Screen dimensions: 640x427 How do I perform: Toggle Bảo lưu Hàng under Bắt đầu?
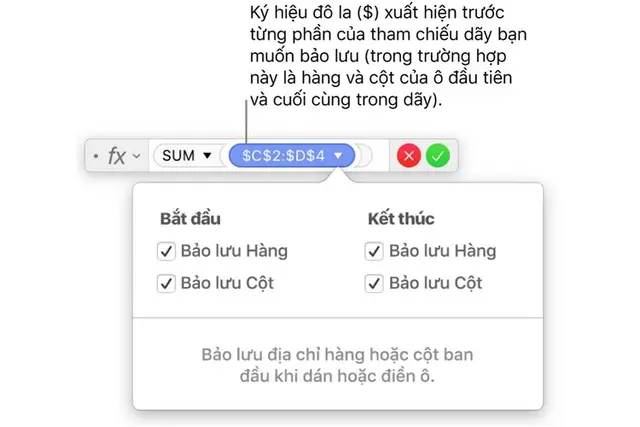pyautogui.click(x=166, y=251)
